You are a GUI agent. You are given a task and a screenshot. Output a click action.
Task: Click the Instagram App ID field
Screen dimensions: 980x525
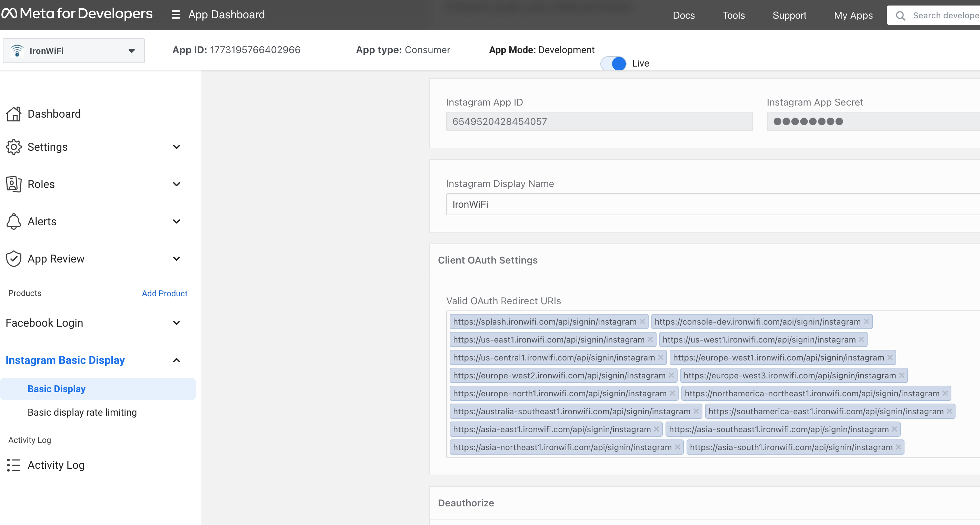pos(599,121)
